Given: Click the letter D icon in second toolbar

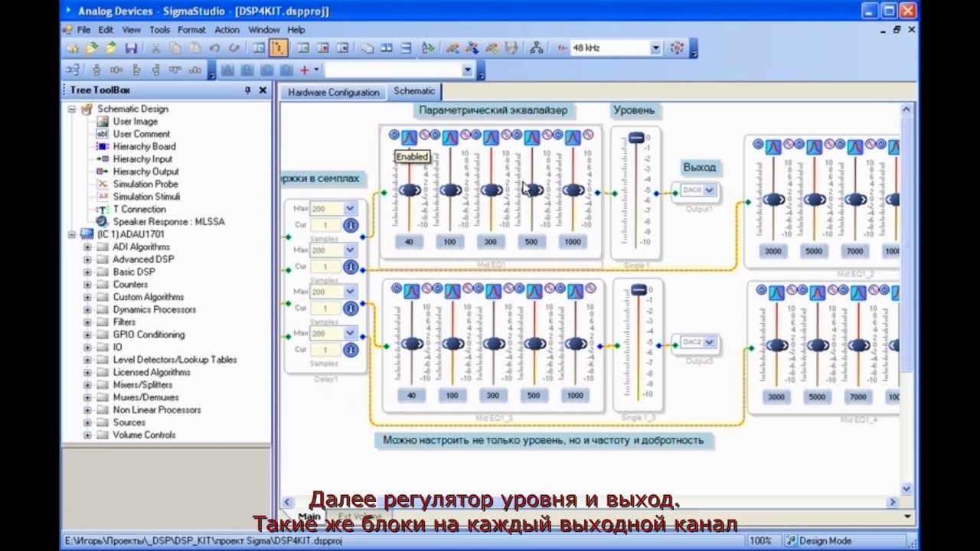Looking at the screenshot, I should click(x=286, y=70).
